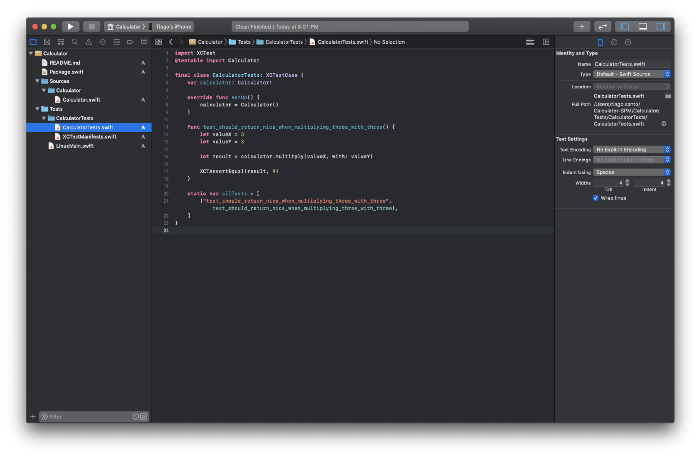
Task: Click the related items grid icon
Action: (x=158, y=42)
